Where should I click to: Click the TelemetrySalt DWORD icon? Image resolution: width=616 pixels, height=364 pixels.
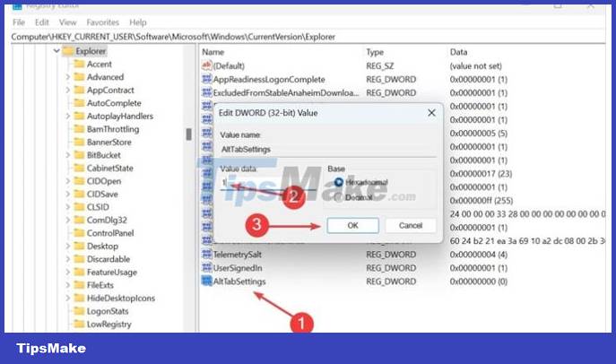[206, 254]
